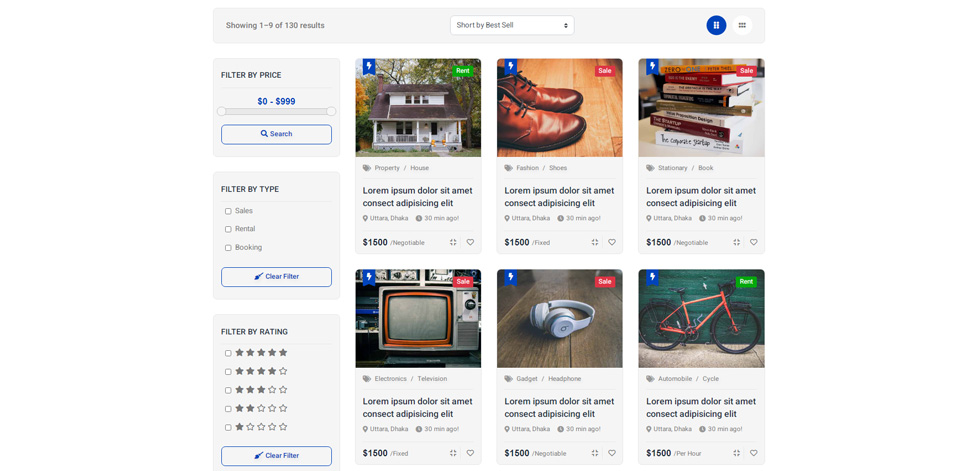Image resolution: width=980 pixels, height=471 pixels.
Task: Click the featured bolt badge on Shoes card
Action: coord(511,66)
